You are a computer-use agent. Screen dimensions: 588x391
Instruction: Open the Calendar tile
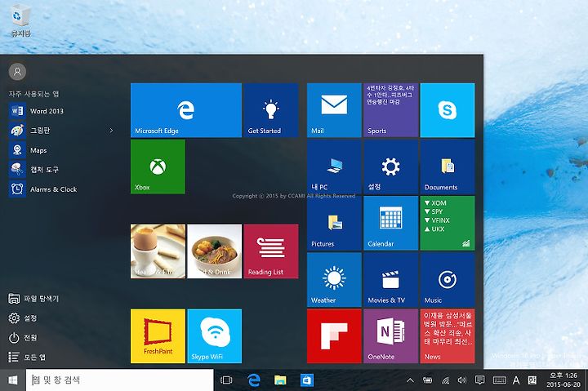pyautogui.click(x=390, y=223)
